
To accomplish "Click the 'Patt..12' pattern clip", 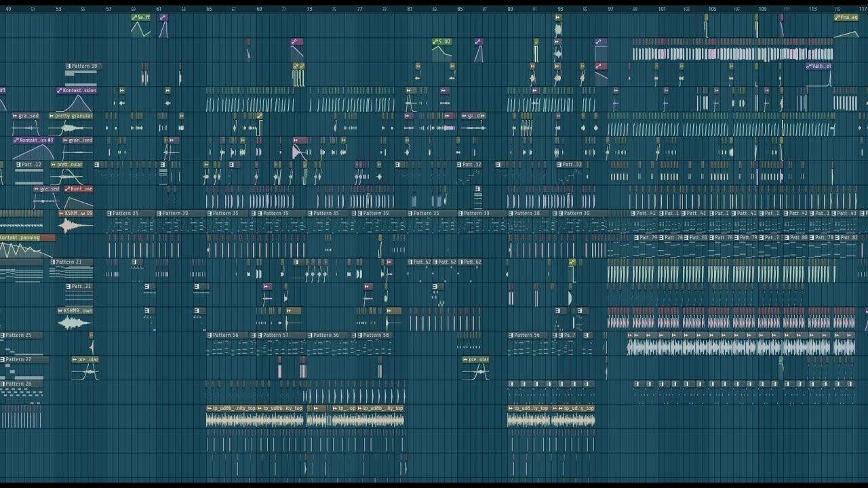I will click(x=29, y=164).
